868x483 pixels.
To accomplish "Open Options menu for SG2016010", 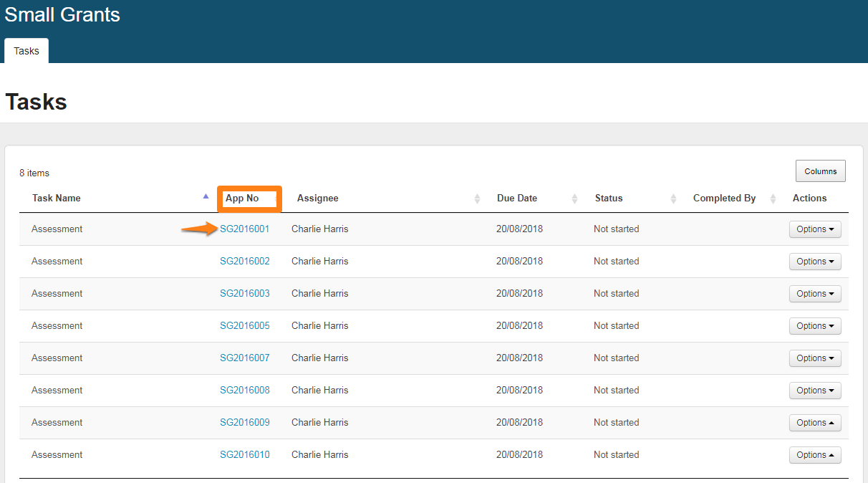I will point(814,455).
